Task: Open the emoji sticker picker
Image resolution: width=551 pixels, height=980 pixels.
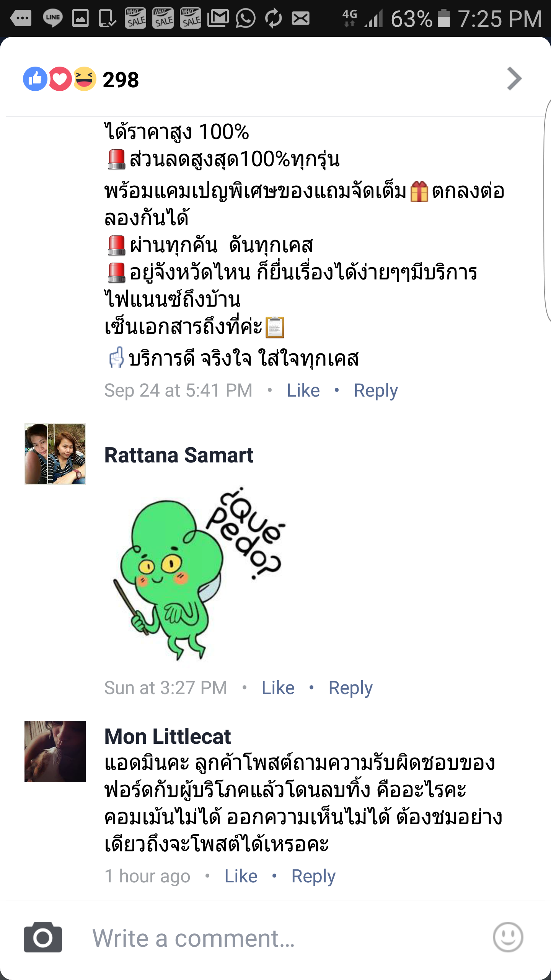Action: [508, 937]
